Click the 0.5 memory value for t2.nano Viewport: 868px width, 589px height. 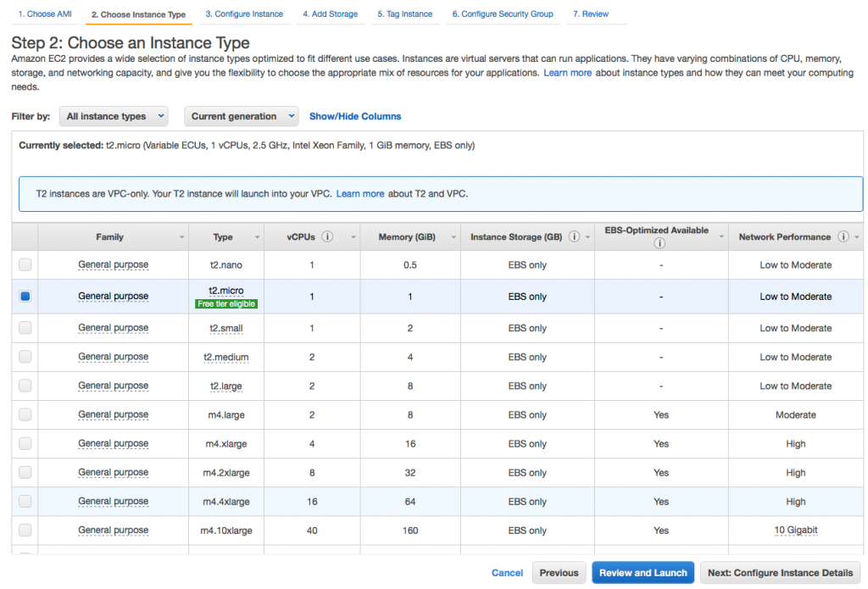point(409,264)
